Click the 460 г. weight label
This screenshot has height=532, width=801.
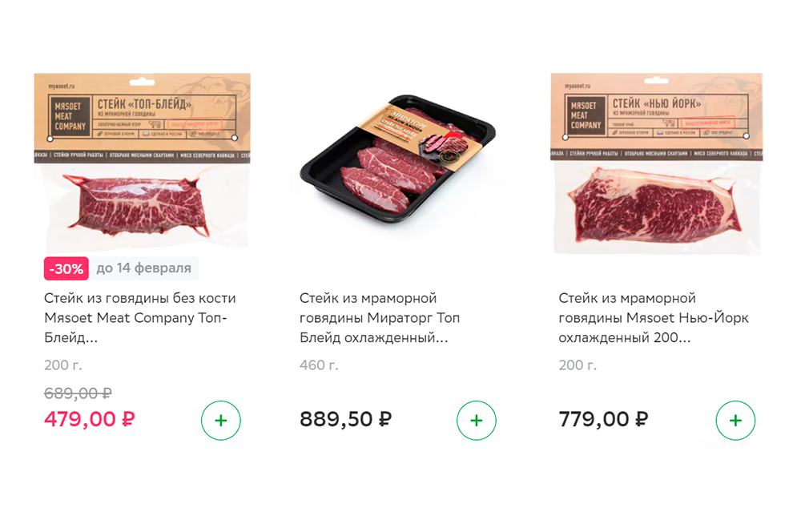pos(319,365)
